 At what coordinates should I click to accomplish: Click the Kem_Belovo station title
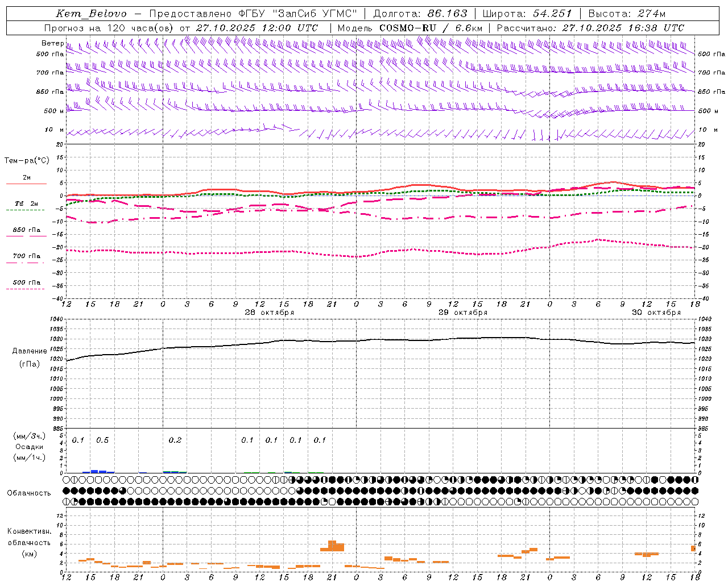pyautogui.click(x=91, y=14)
